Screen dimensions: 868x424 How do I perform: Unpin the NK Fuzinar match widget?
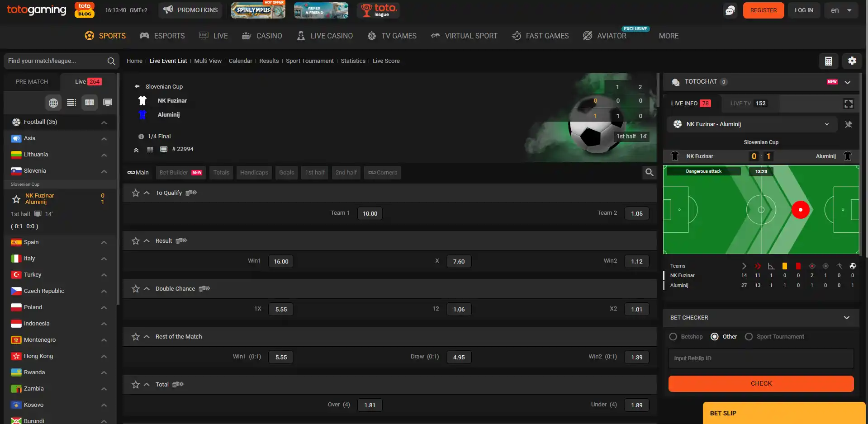pyautogui.click(x=849, y=124)
